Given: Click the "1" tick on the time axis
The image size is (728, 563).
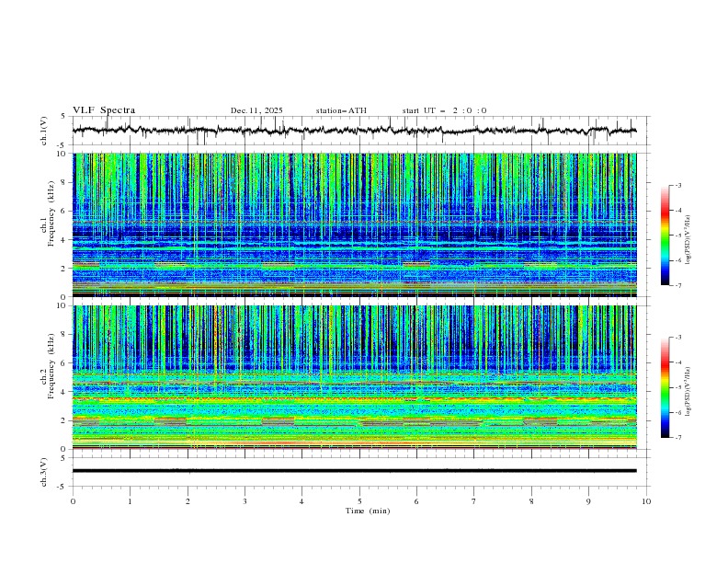Looking at the screenshot, I should [130, 501].
